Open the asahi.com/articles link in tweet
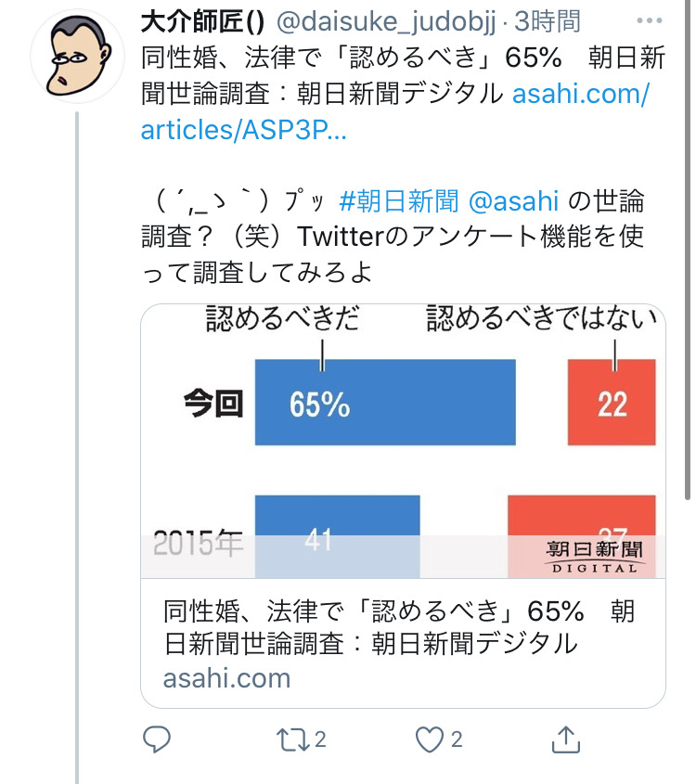This screenshot has width=696, height=784. coord(395,111)
